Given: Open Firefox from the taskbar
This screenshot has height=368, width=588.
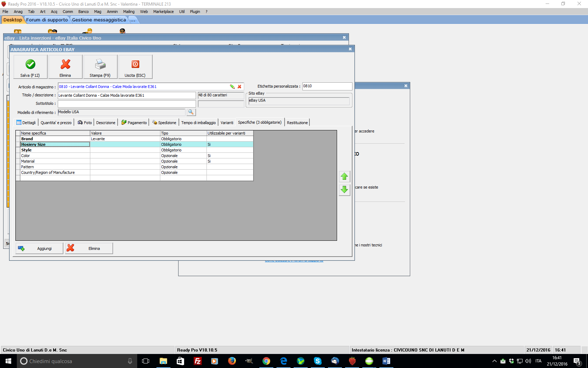Looking at the screenshot, I should pyautogui.click(x=232, y=361).
